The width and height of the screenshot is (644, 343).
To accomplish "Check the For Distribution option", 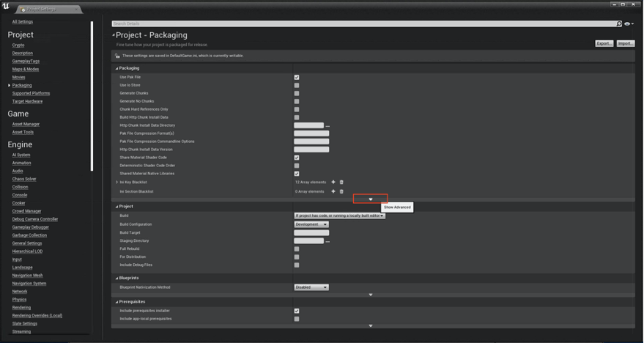I will [297, 257].
